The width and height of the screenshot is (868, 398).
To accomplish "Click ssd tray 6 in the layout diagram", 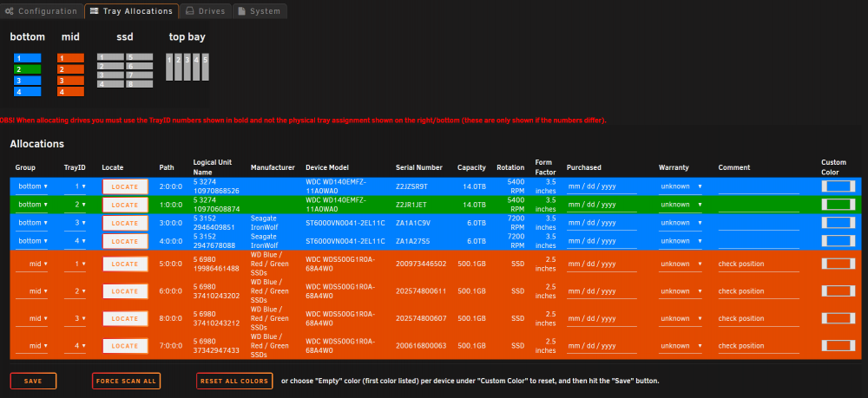I will pos(139,66).
